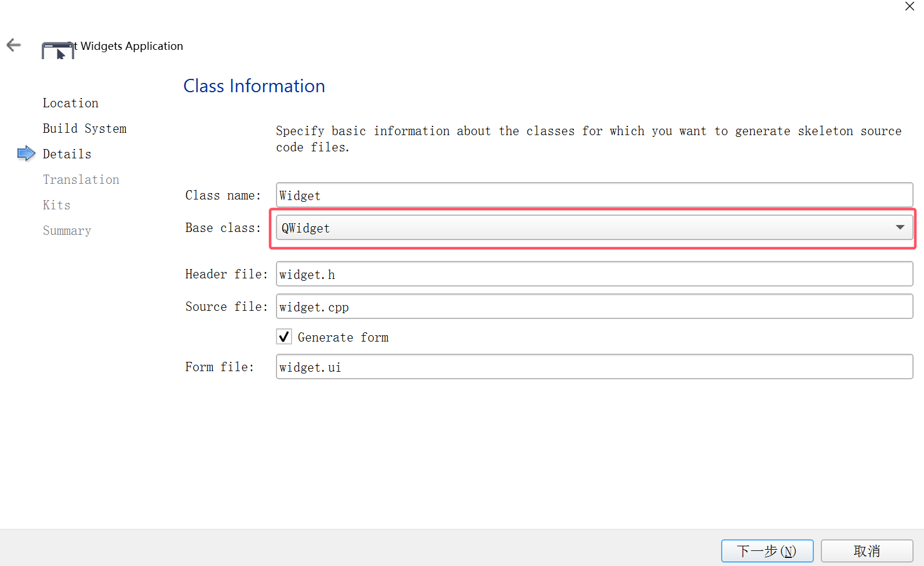Open the Base class QWidget dropdown

(594, 228)
